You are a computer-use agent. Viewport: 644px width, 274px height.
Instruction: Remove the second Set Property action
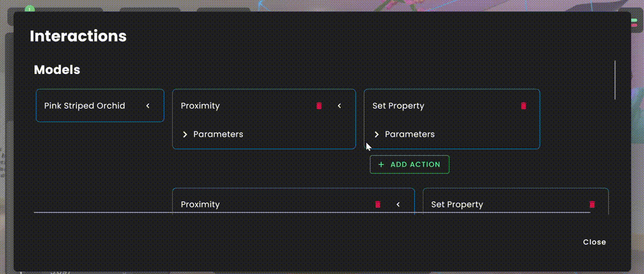click(x=592, y=205)
